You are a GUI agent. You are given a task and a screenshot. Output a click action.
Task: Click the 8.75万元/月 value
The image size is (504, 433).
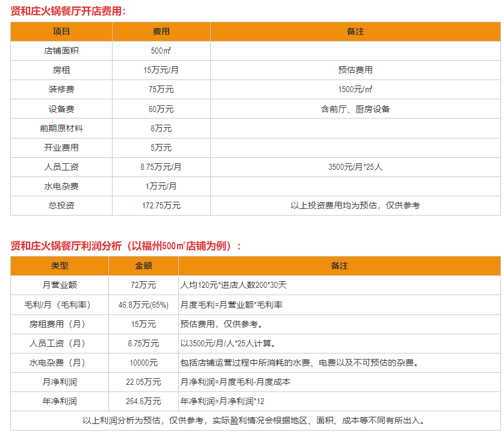(x=161, y=167)
